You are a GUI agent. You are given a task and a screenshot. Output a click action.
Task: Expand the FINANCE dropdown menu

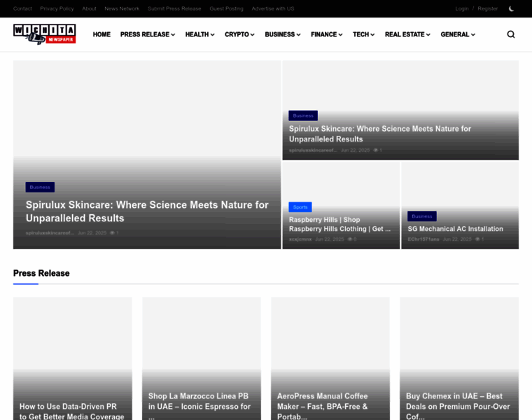pyautogui.click(x=327, y=34)
